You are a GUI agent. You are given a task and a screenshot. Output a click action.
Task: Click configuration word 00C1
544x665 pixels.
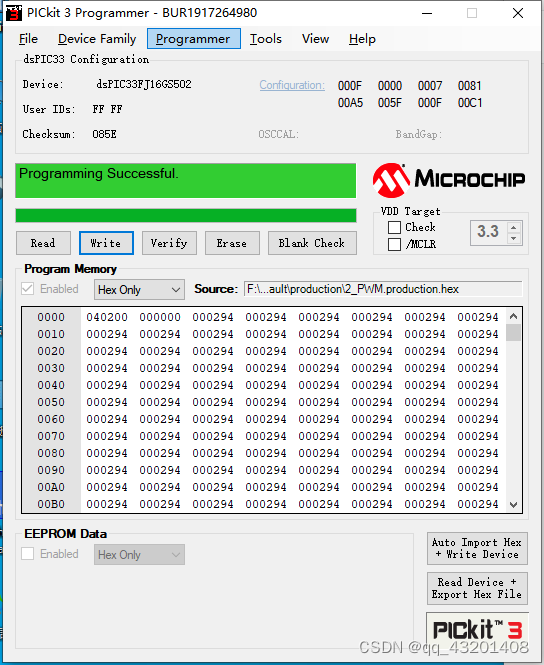pyautogui.click(x=470, y=103)
